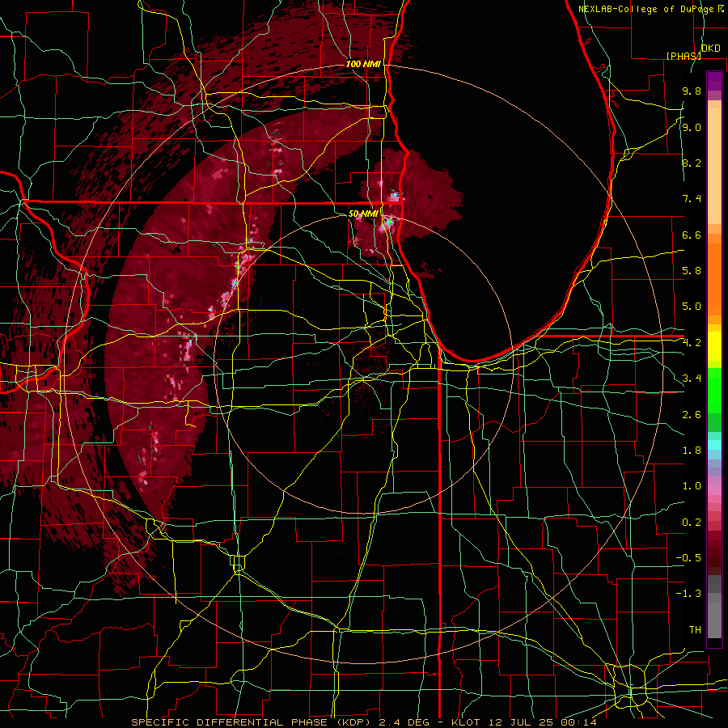The image size is (728, 728).
Task: Click the 50 NMI range ring label
Action: (363, 214)
